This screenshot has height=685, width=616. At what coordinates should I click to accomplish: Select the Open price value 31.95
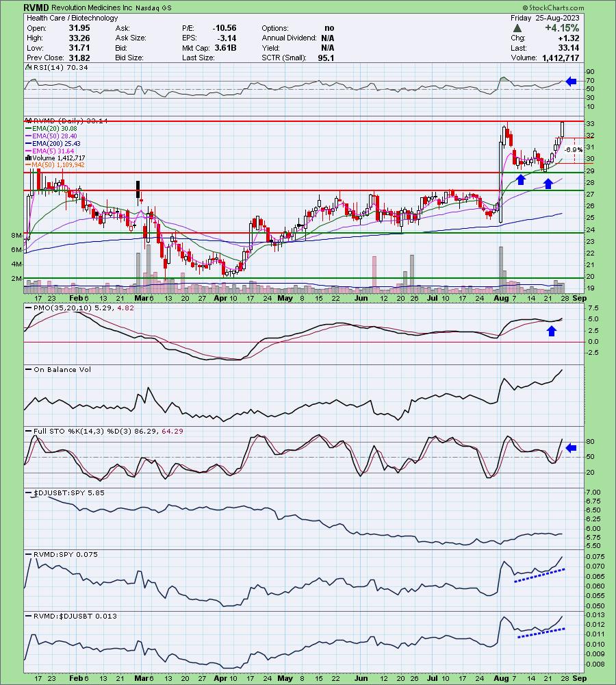79,28
